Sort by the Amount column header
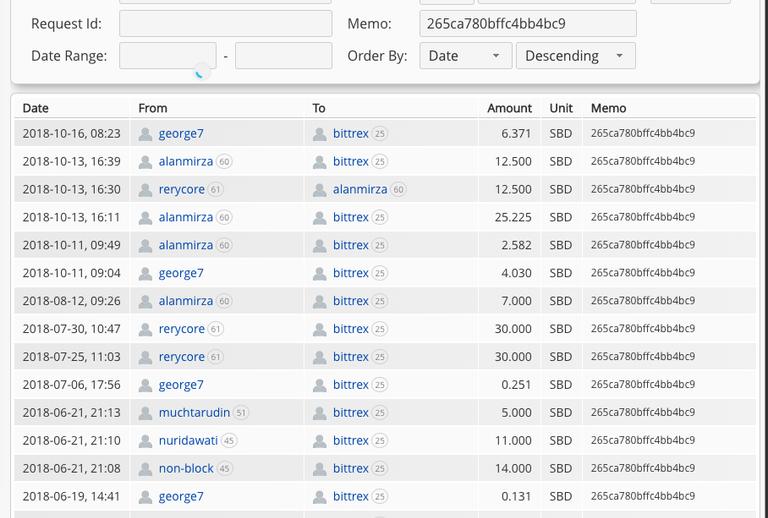The width and height of the screenshot is (768, 518). [x=509, y=108]
